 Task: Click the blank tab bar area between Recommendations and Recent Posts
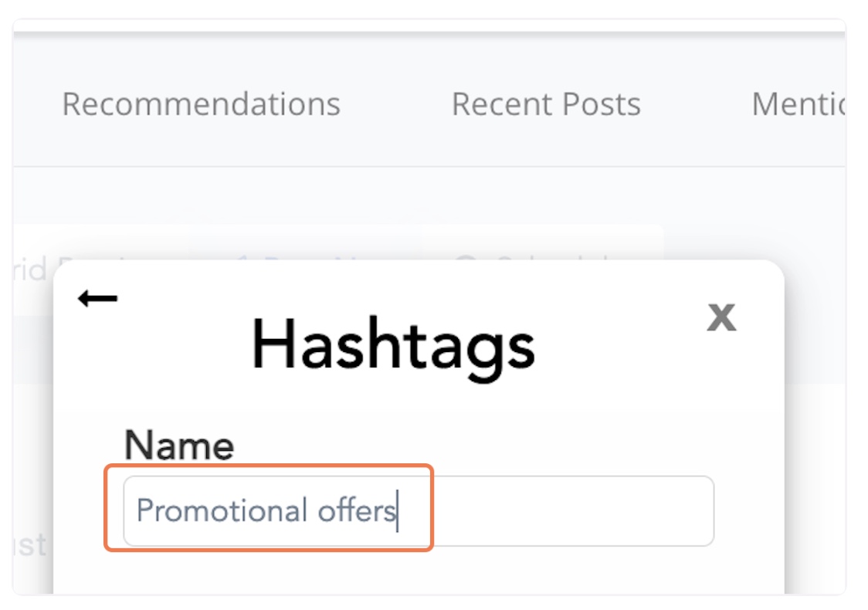pos(395,104)
